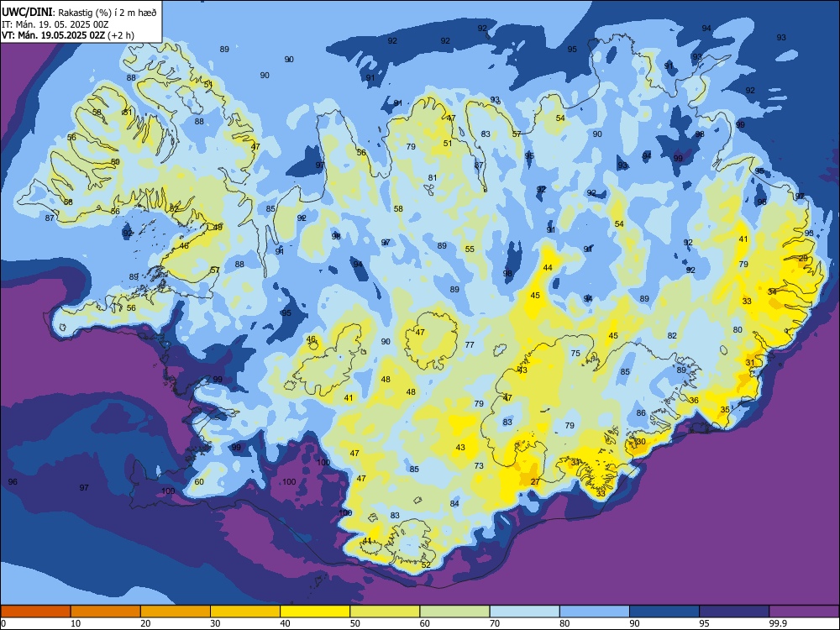Viewport: 840px width, 630px height.
Task: Click the 60–70 yellow-green legend swatch
Action: [x=454, y=612]
